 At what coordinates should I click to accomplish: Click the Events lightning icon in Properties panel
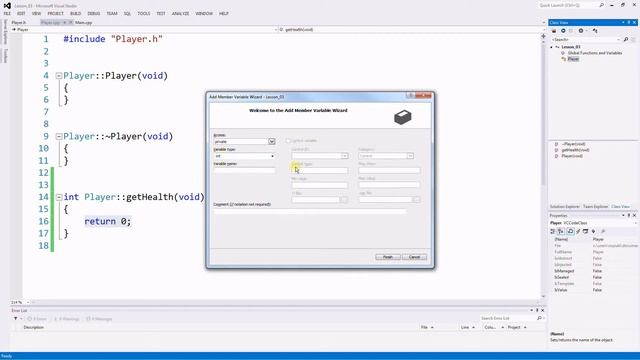578,231
